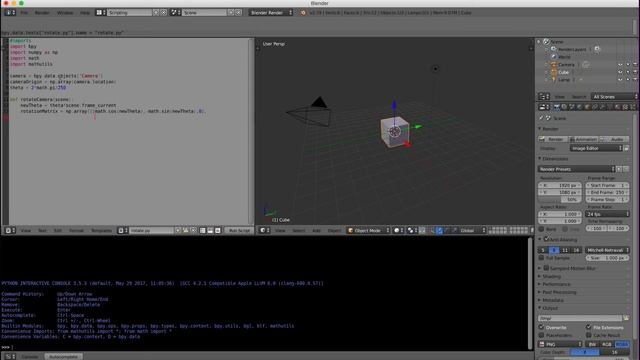Toggle Camera visibility eye in outliner
The image size is (640, 360).
pyautogui.click(x=620, y=64)
